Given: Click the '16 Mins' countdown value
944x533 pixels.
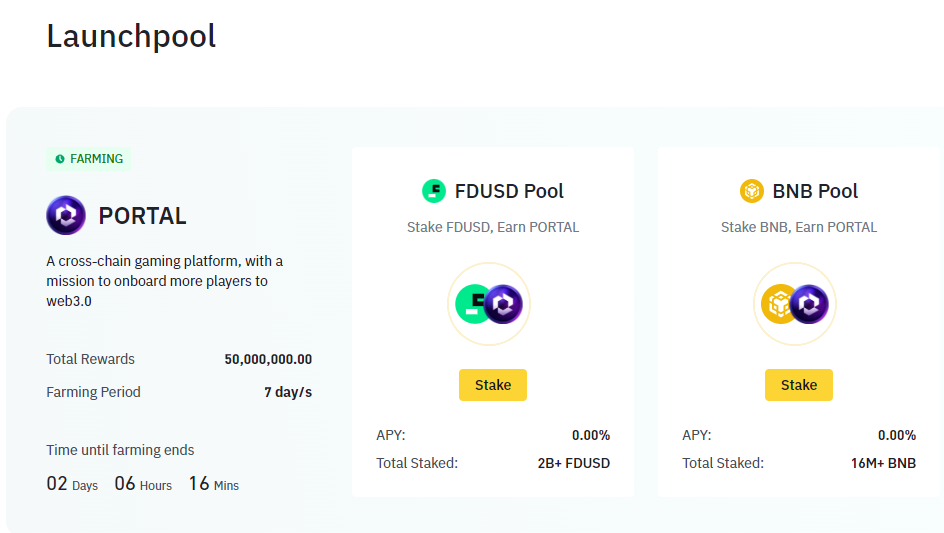Looking at the screenshot, I should click(x=213, y=484).
